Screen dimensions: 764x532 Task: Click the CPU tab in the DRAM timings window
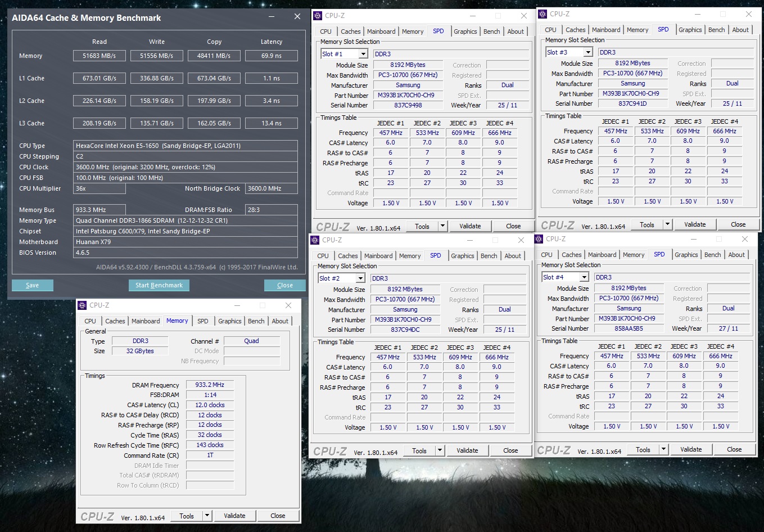click(x=91, y=321)
